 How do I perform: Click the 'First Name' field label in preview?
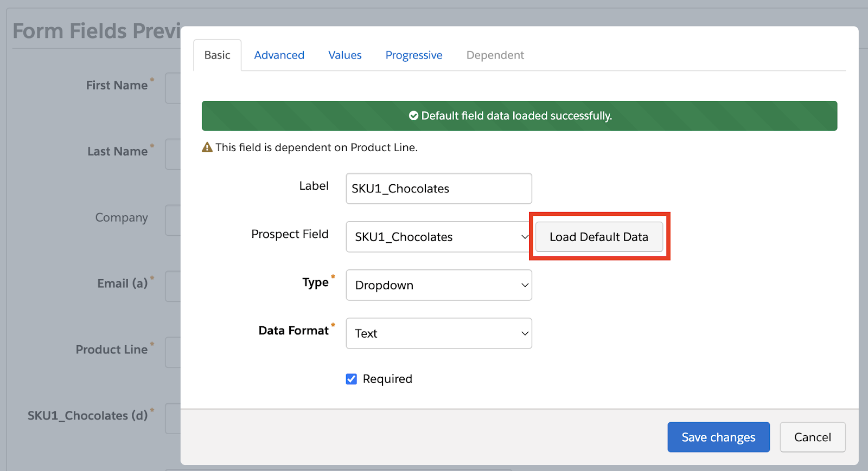[117, 85]
